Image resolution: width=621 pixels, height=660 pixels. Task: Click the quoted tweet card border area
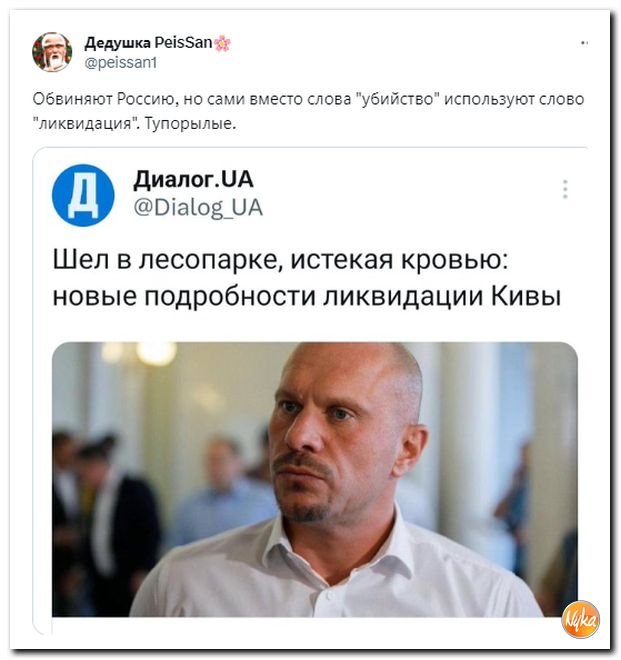point(312,148)
